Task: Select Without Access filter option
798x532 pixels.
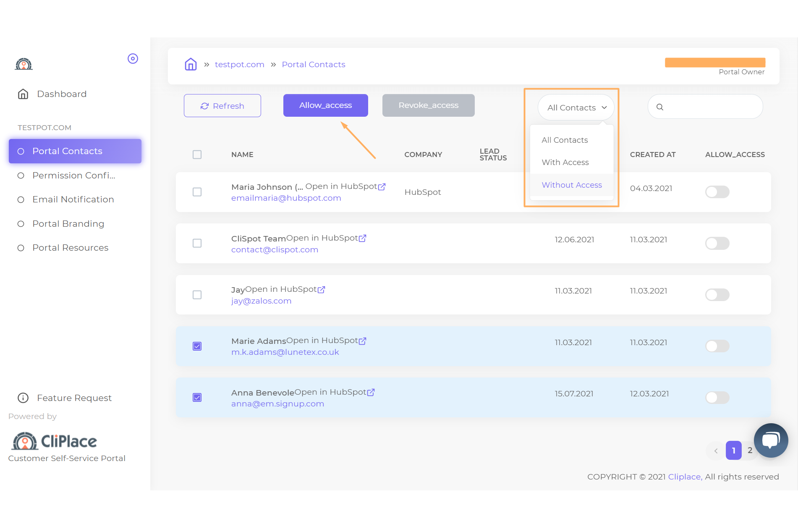Action: pos(571,185)
